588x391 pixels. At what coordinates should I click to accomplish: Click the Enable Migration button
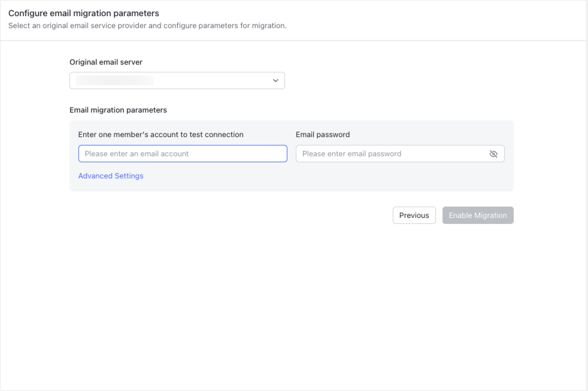pos(478,215)
